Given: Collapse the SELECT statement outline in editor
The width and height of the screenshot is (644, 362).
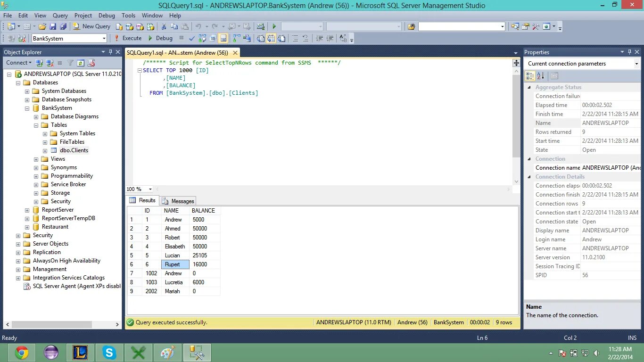Looking at the screenshot, I should pos(140,70).
